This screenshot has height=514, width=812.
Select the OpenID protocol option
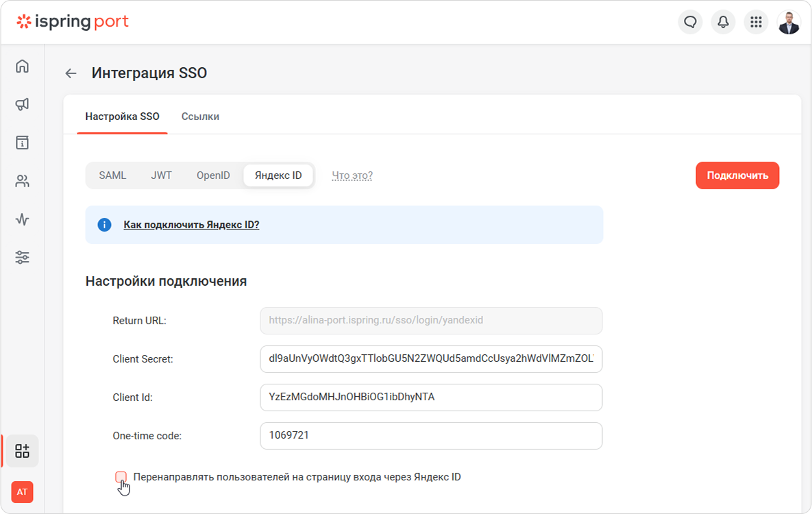pos(213,175)
